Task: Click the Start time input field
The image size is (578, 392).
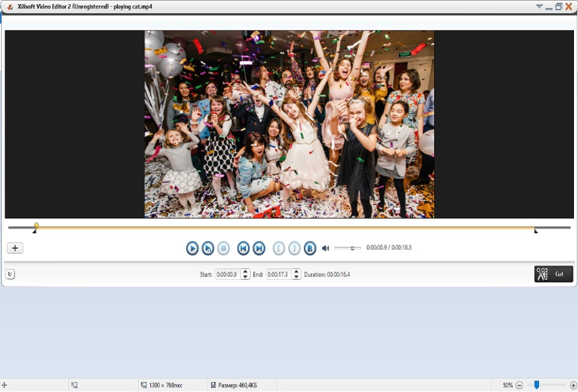Action: pyautogui.click(x=227, y=274)
